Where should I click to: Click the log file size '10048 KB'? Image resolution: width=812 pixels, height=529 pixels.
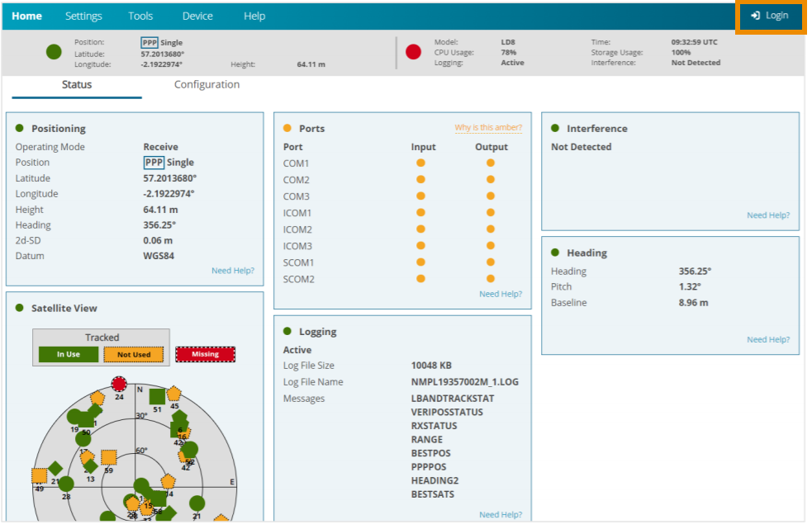click(431, 366)
